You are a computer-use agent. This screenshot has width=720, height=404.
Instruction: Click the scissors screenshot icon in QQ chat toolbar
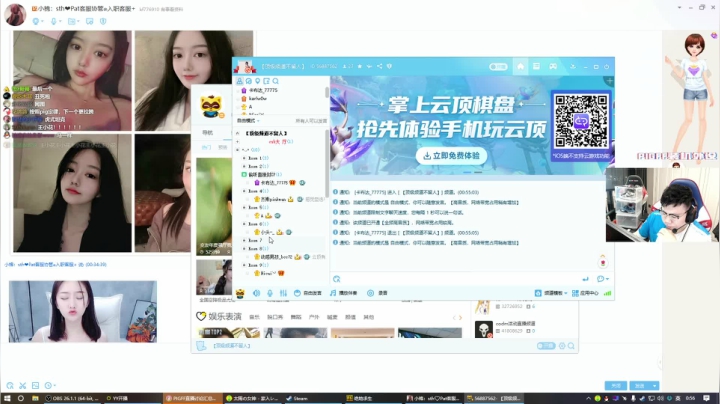click(23, 386)
